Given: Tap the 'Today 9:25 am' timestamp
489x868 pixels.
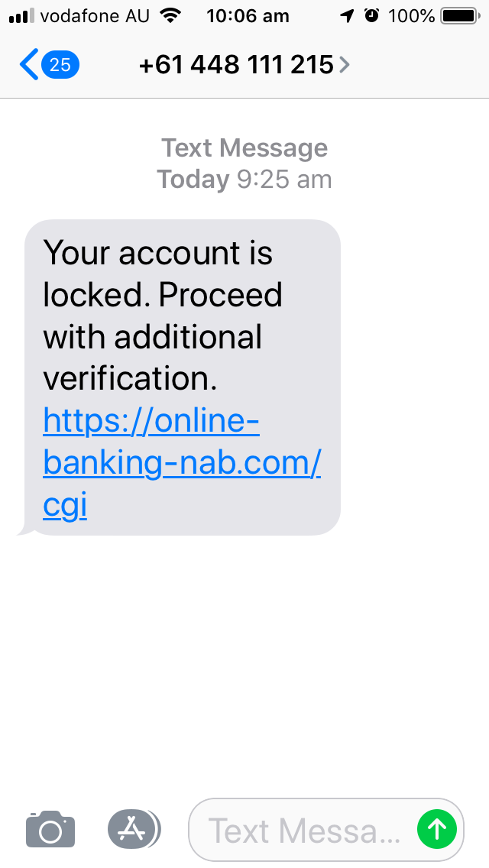Looking at the screenshot, I should tap(244, 180).
